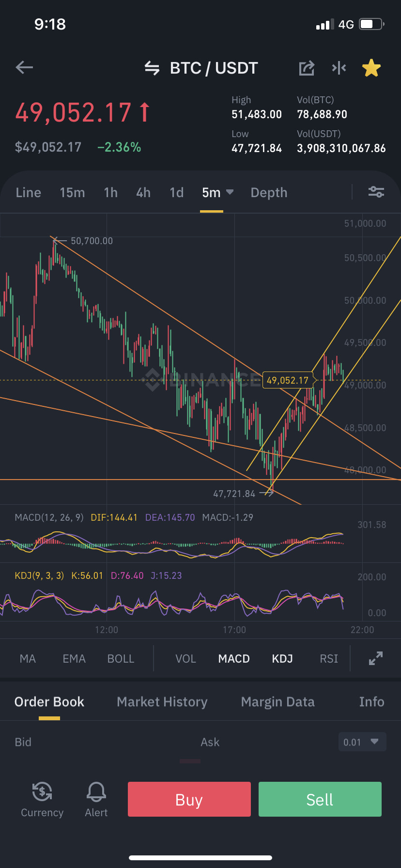Open the Info tab
Screen dimensions: 401x868
click(371, 702)
